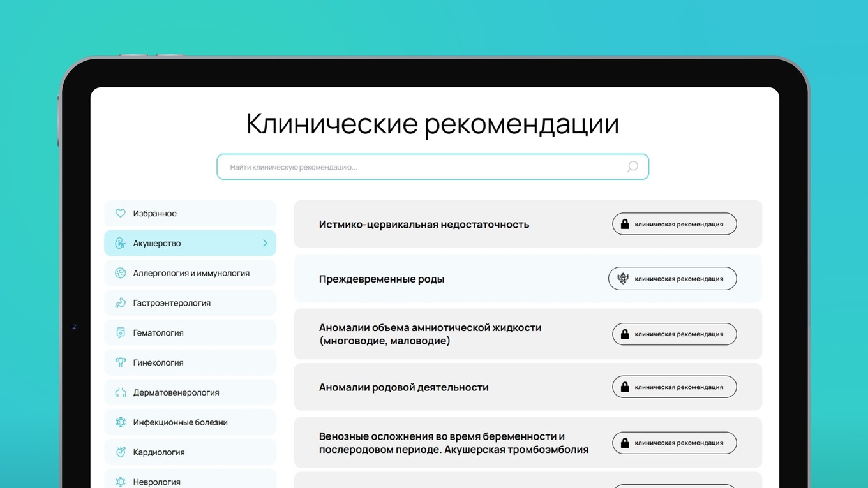Click the magnifier search icon
The height and width of the screenshot is (488, 868).
tap(632, 166)
